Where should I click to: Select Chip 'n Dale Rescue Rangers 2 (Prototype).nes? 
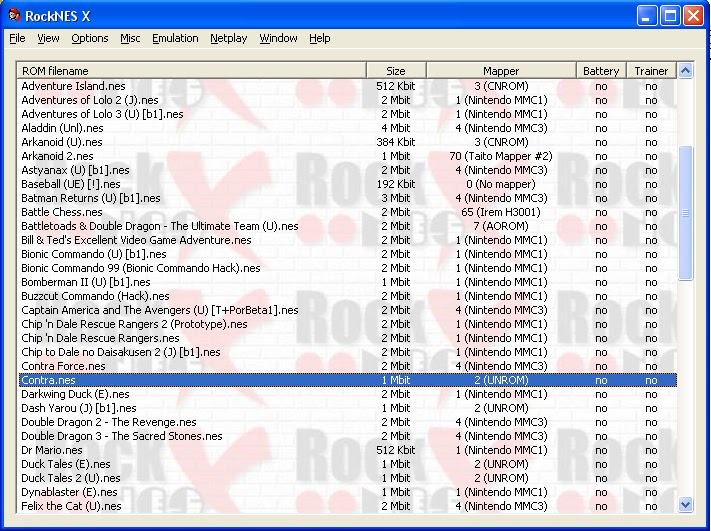coord(347,325)
